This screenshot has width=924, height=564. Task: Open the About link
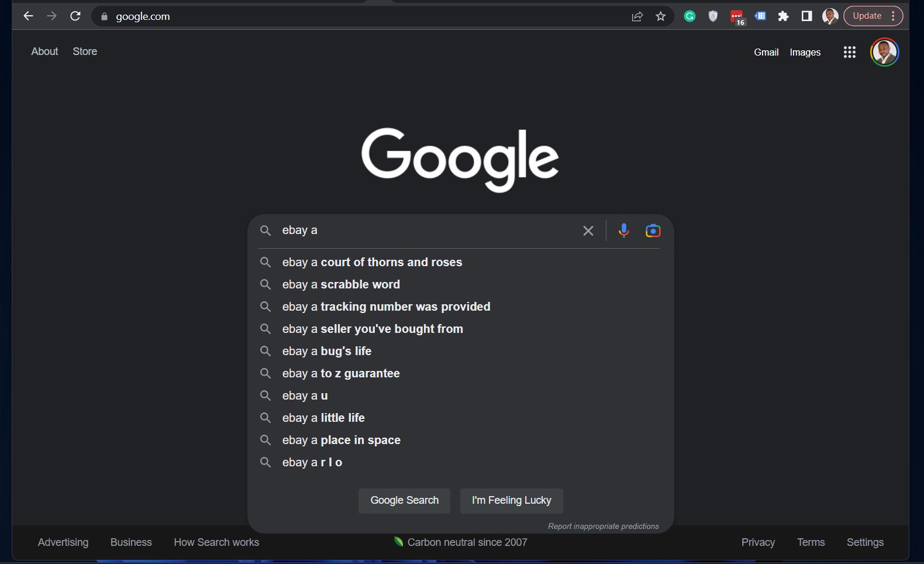(x=44, y=51)
